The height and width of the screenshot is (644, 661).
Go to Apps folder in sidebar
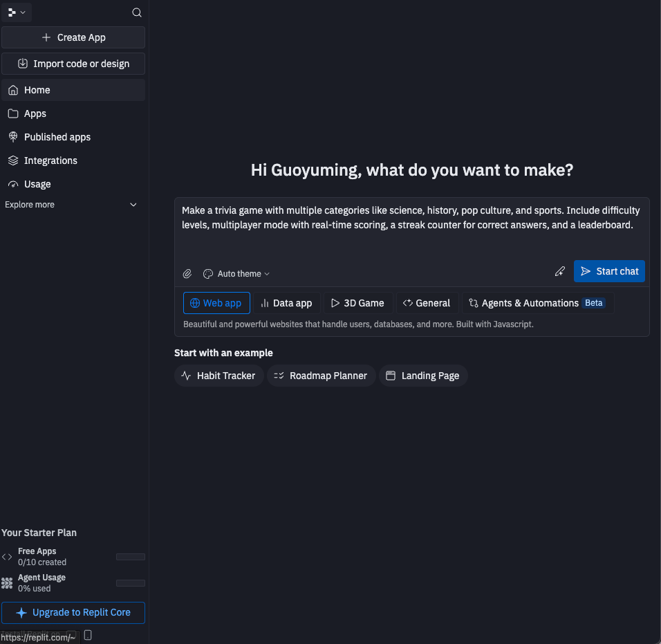[35, 113]
